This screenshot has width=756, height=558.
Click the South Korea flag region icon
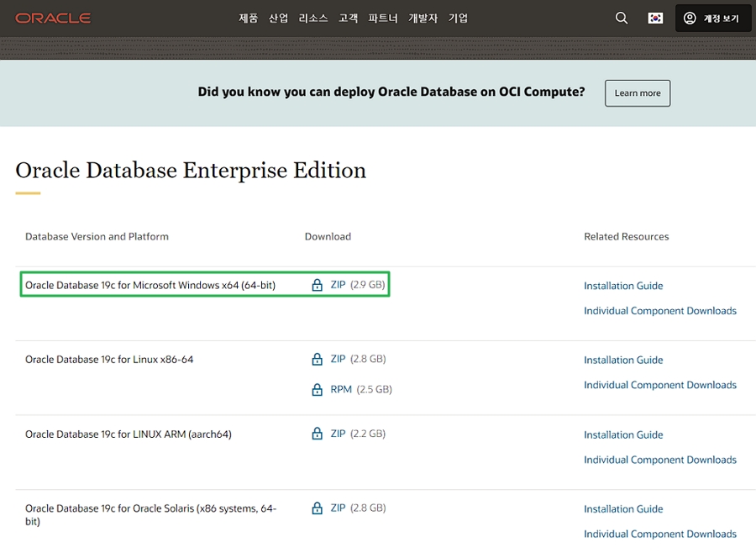point(655,18)
